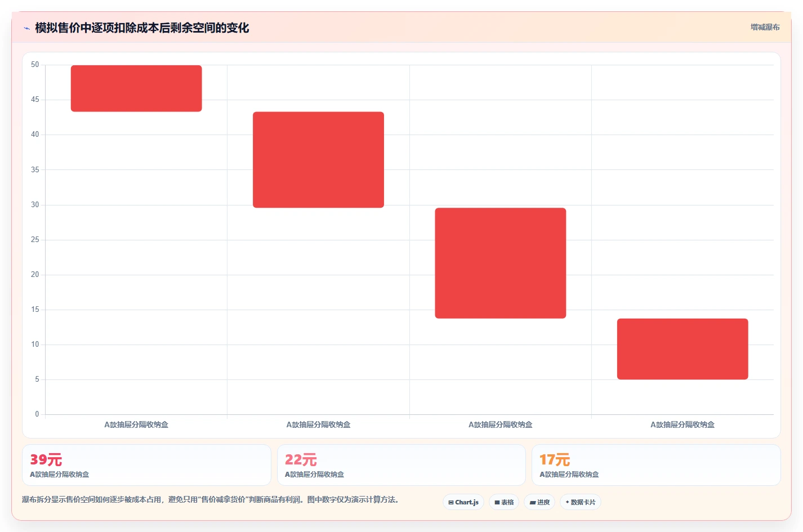Click the lowest bar ending near 5
Screen dimensions: 803x532
coord(682,349)
